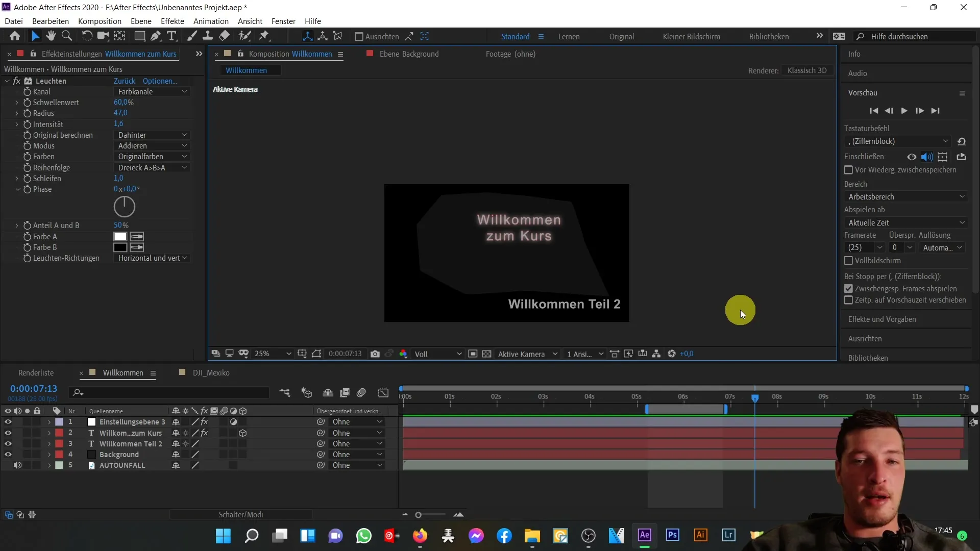Select the Zoom magnifier tool

(66, 36)
